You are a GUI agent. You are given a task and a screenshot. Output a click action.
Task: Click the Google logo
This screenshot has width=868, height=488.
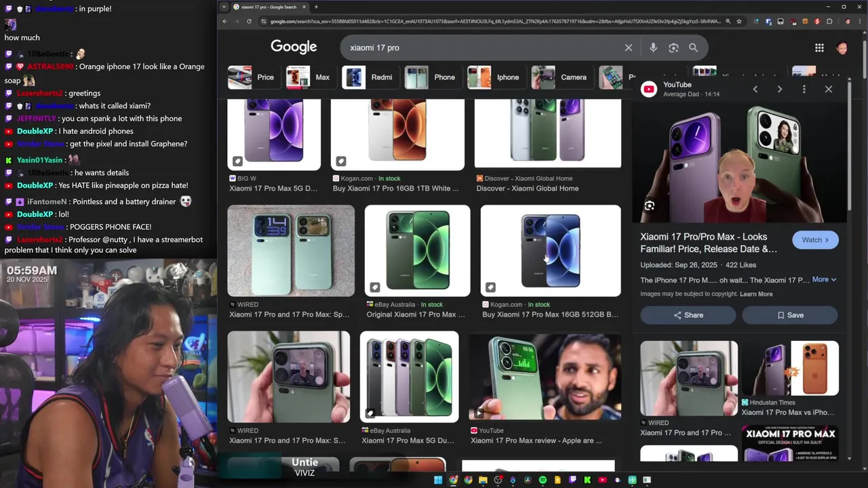click(294, 47)
